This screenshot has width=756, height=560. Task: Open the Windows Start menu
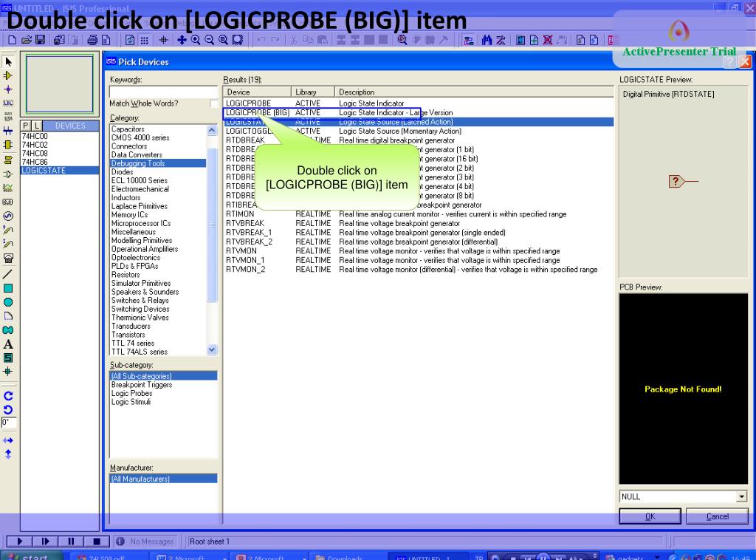[x=32, y=556]
